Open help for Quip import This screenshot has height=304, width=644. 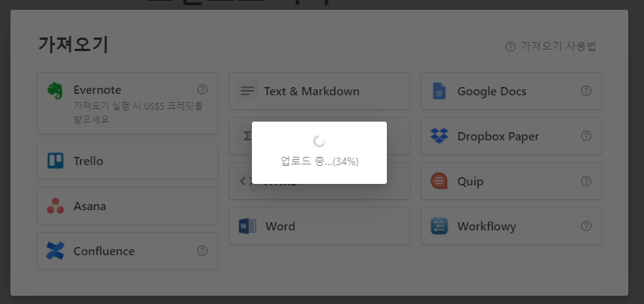point(586,181)
